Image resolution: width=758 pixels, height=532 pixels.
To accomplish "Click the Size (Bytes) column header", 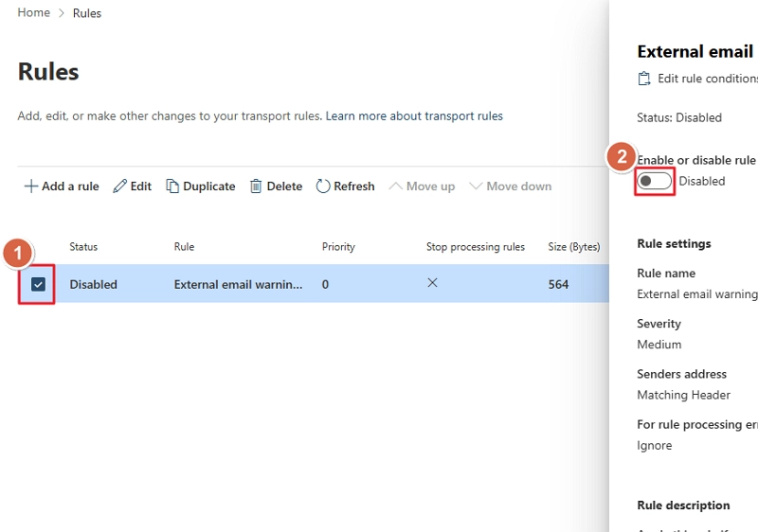I will [x=573, y=247].
